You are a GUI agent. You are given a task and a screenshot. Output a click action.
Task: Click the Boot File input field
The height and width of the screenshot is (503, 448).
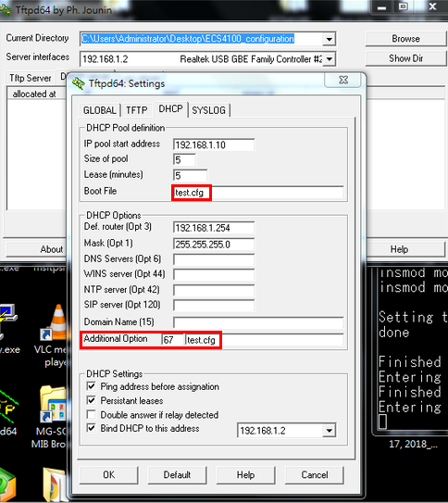tap(258, 193)
